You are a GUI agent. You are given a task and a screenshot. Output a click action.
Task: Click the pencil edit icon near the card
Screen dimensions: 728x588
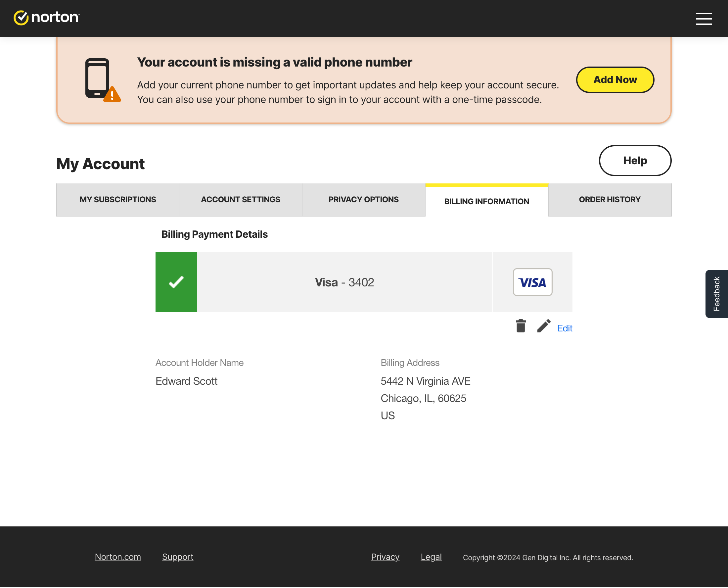pos(543,326)
